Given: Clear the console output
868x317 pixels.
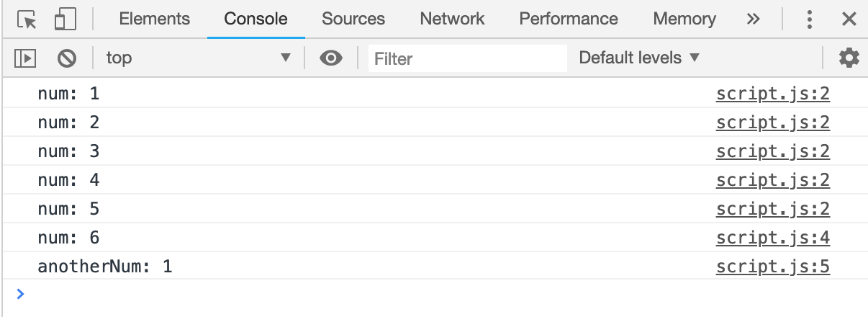Looking at the screenshot, I should [67, 58].
